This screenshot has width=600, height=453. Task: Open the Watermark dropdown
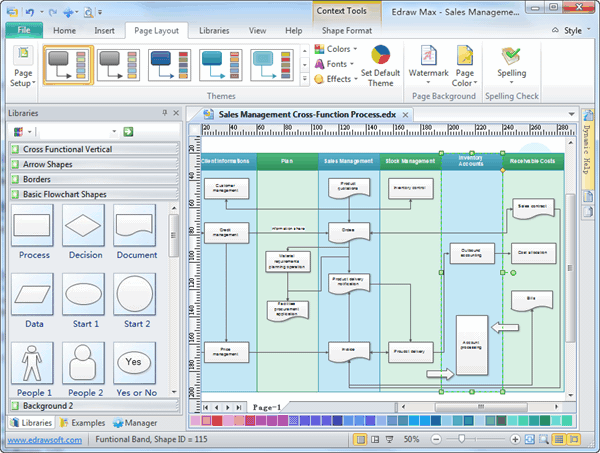[x=428, y=66]
